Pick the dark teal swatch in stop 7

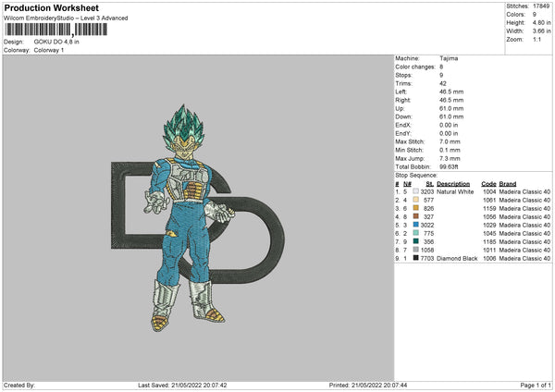415,241
